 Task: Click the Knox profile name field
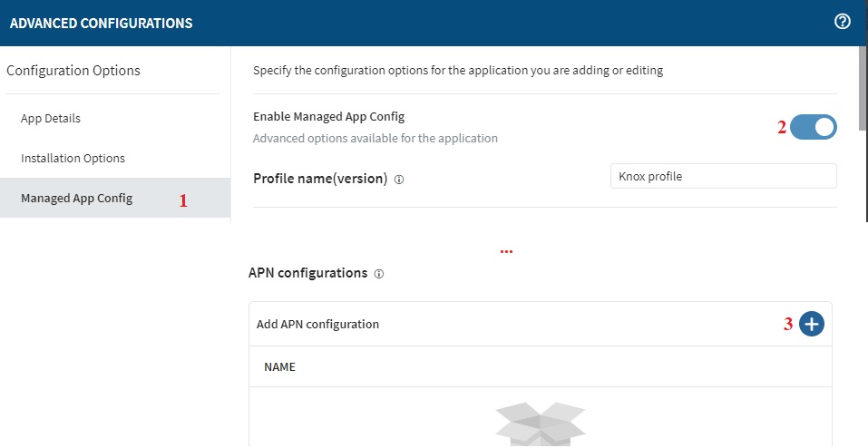723,177
